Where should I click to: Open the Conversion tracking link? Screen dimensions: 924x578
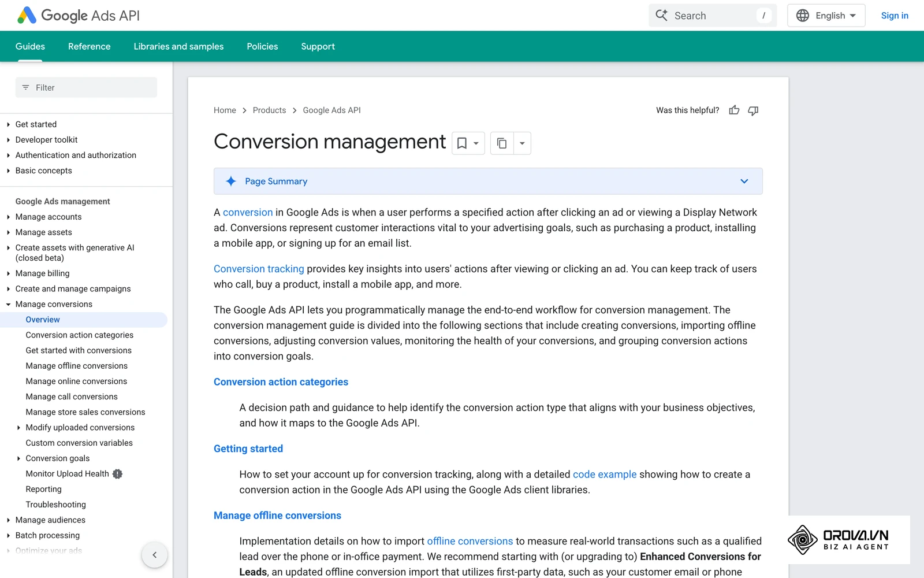259,269
